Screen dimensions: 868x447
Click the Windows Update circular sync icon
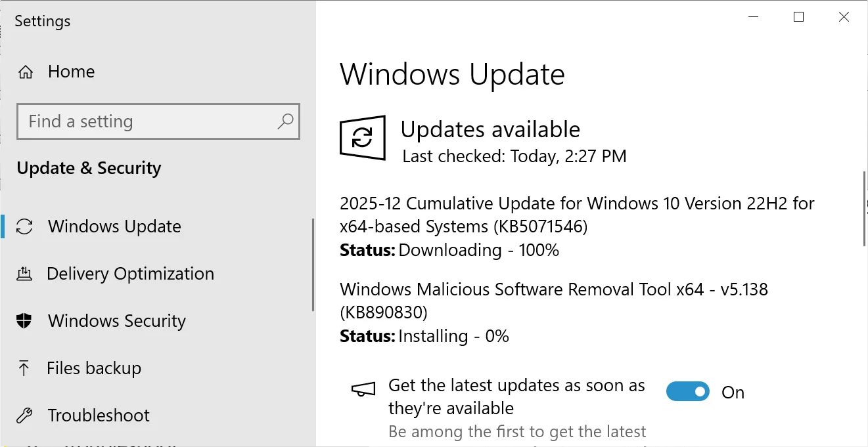coord(24,226)
